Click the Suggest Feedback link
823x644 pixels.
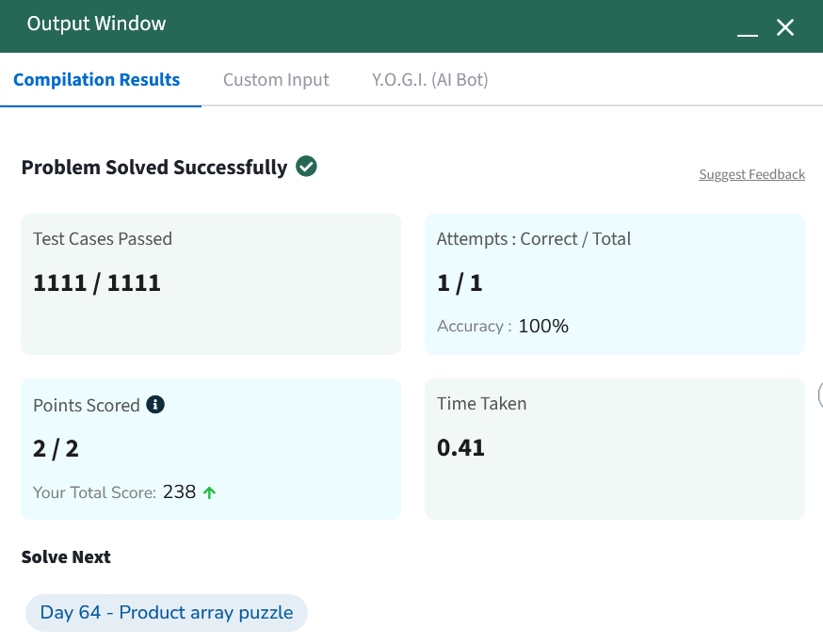pos(751,174)
